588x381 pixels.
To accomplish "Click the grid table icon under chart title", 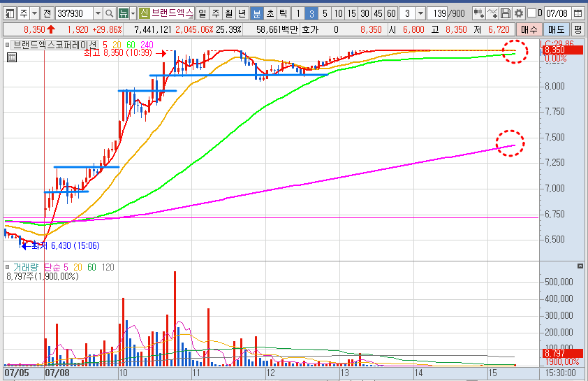I will pyautogui.click(x=12, y=57).
